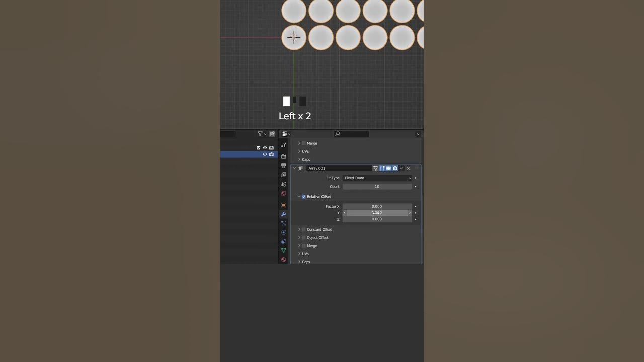Viewport: 644px width, 362px height.
Task: Toggle Array.001 render visibility camera
Action: pyautogui.click(x=395, y=168)
